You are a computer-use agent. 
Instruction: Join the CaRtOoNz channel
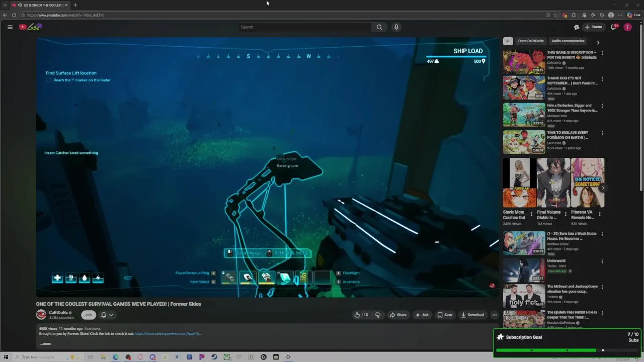point(89,315)
